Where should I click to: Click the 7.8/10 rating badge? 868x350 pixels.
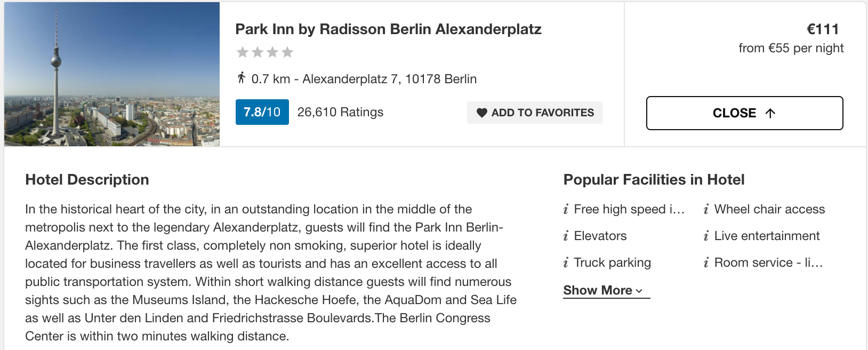pyautogui.click(x=262, y=112)
